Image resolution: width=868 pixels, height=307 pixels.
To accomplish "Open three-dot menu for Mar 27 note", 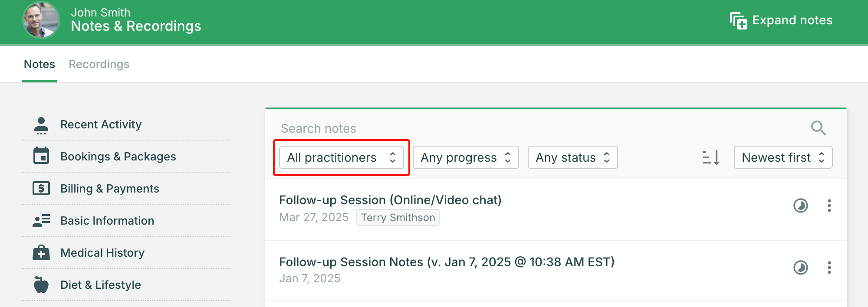I will (829, 206).
